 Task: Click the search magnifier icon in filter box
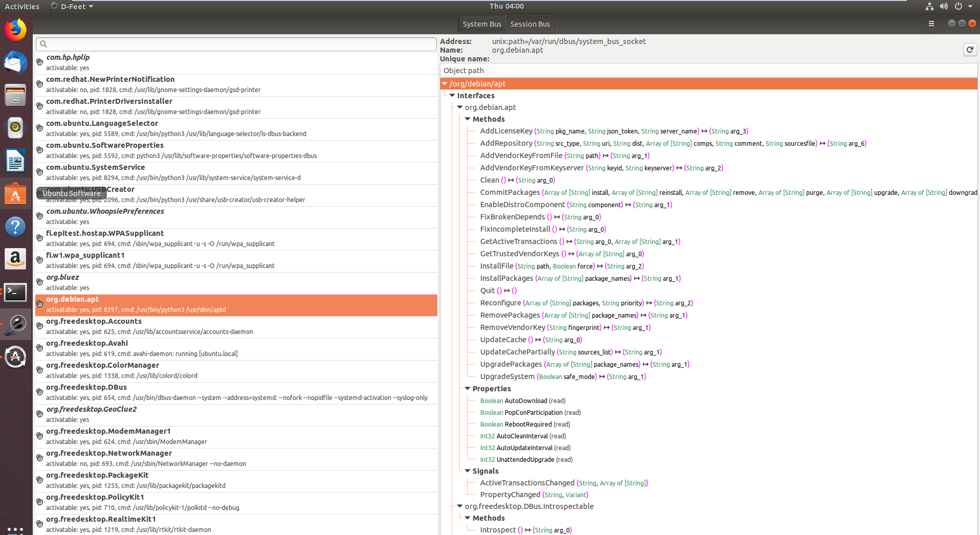click(x=43, y=44)
